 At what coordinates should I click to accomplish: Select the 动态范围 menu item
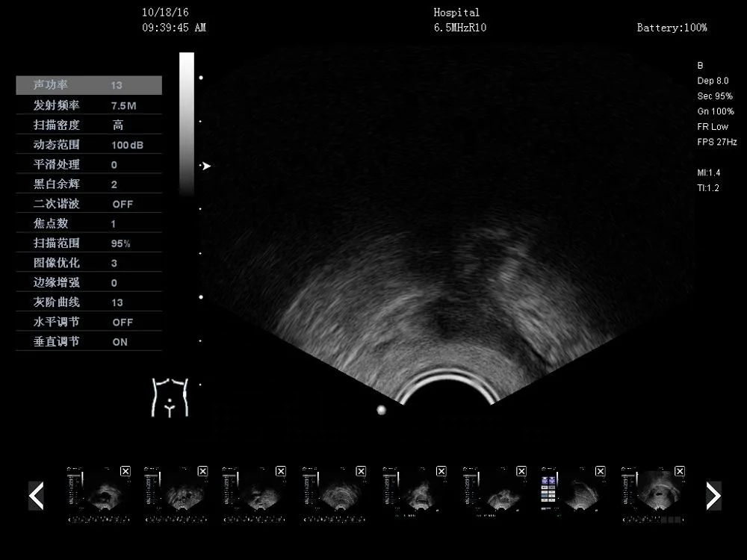click(x=88, y=144)
